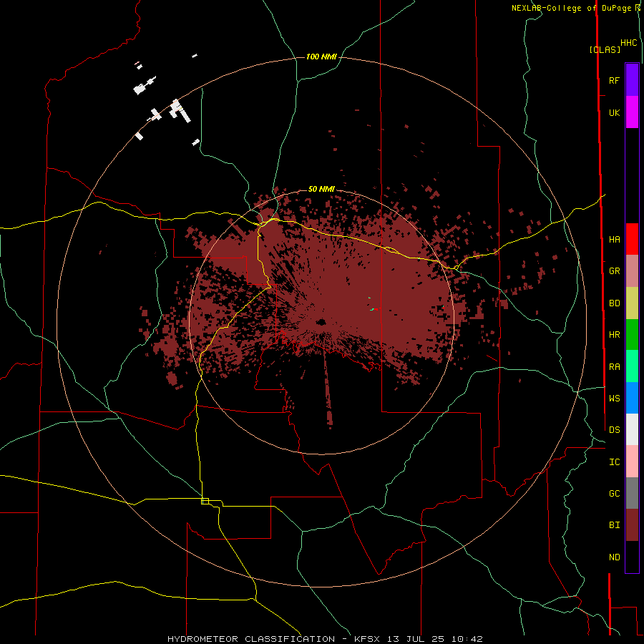Click the radar site black dot center
This screenshot has height=644, width=644.
point(321,322)
